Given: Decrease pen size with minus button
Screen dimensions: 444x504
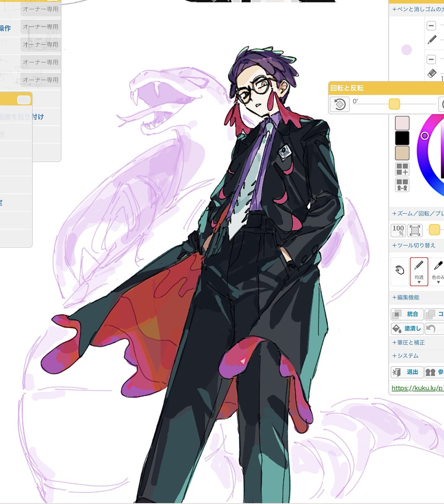Looking at the screenshot, I should pyautogui.click(x=431, y=26).
